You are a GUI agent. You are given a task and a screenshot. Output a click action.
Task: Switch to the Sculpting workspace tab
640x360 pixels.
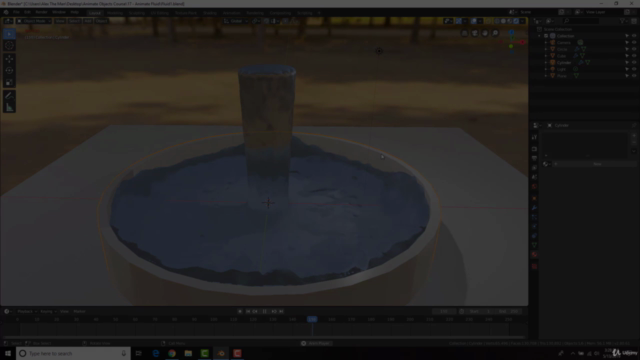pos(137,13)
